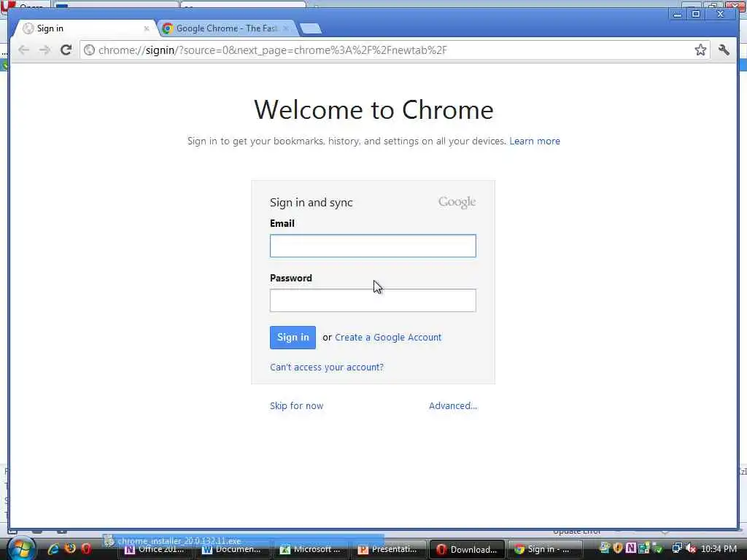Viewport: 747px width, 560px height.
Task: Click the browser forward arrow
Action: point(44,50)
